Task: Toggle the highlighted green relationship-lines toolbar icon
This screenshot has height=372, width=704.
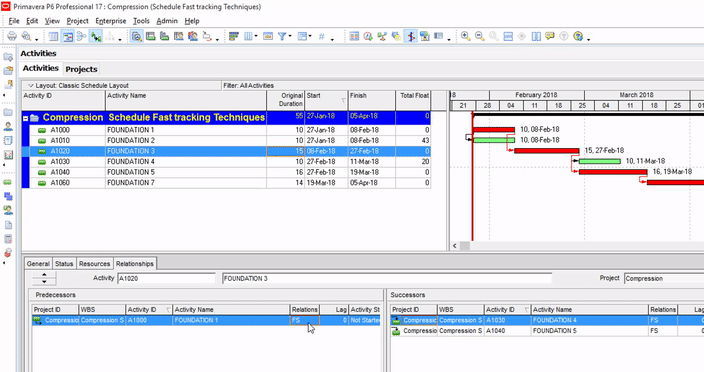Action: point(96,36)
